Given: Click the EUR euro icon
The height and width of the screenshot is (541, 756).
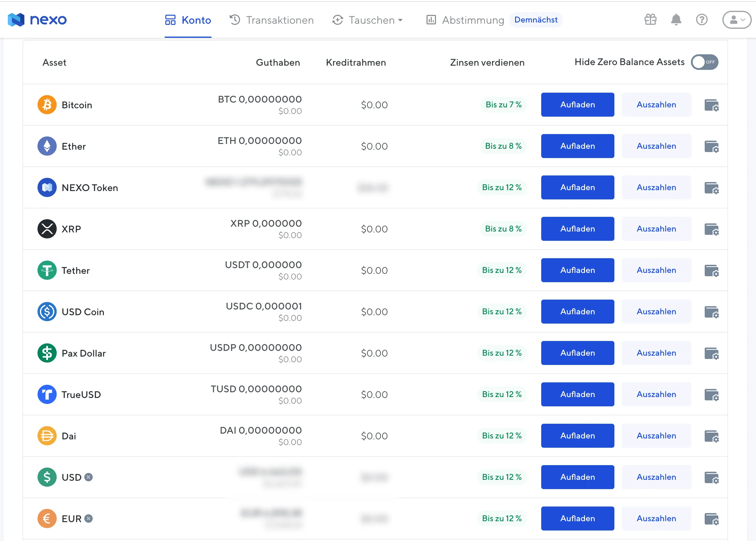Looking at the screenshot, I should click(x=47, y=519).
